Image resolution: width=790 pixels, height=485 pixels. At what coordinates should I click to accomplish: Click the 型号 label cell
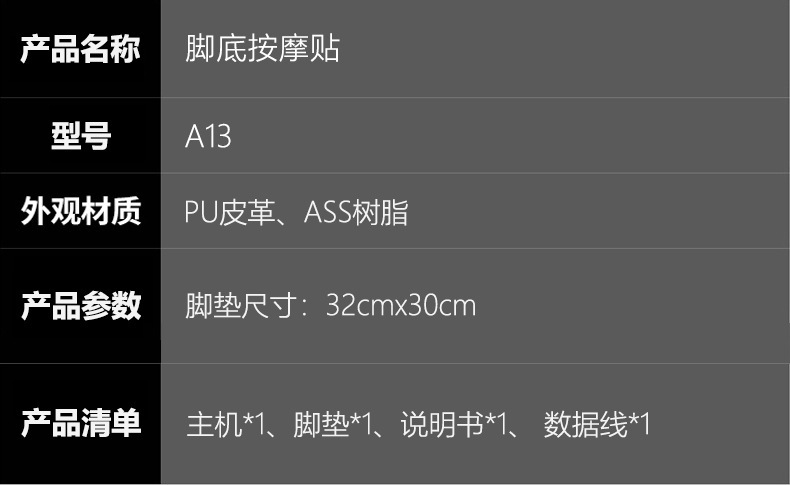pyautogui.click(x=80, y=135)
